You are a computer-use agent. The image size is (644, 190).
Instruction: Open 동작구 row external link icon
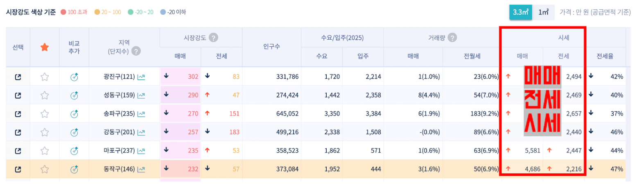click(x=18, y=169)
